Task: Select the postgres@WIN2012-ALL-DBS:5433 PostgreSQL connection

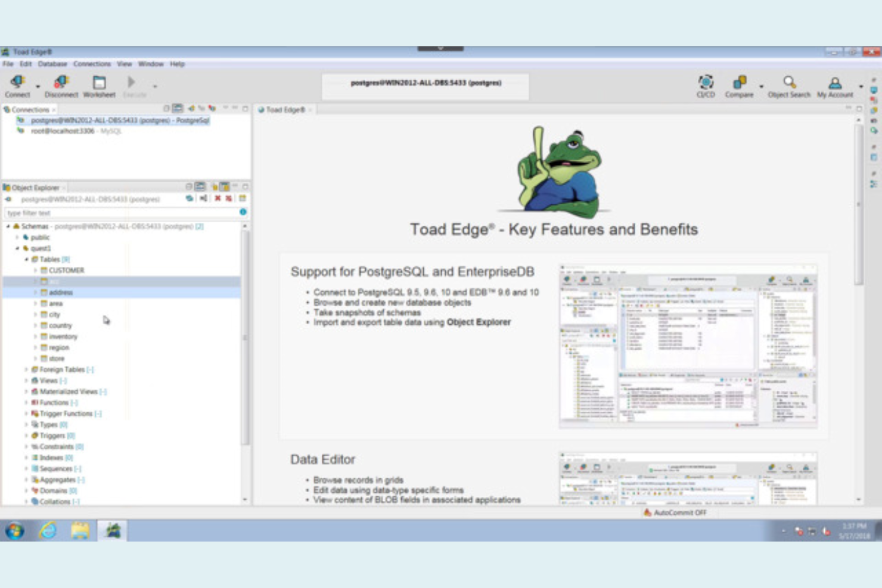Action: pyautogui.click(x=120, y=120)
